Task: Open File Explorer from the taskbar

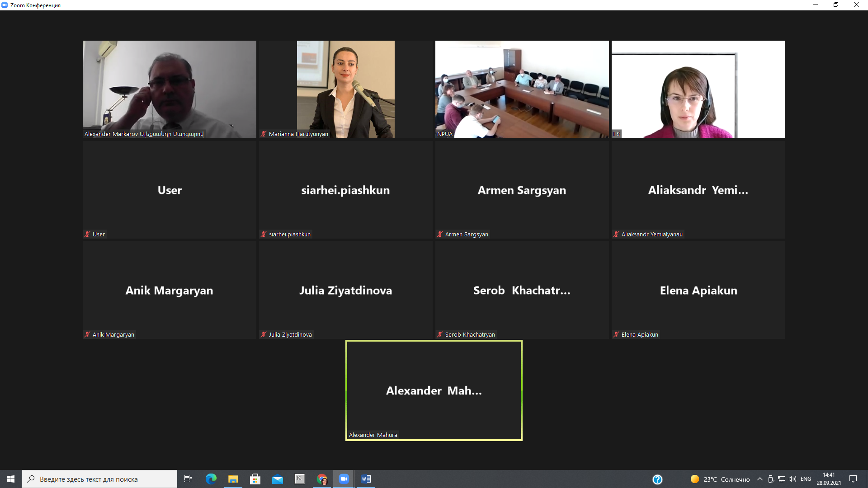Action: [233, 479]
